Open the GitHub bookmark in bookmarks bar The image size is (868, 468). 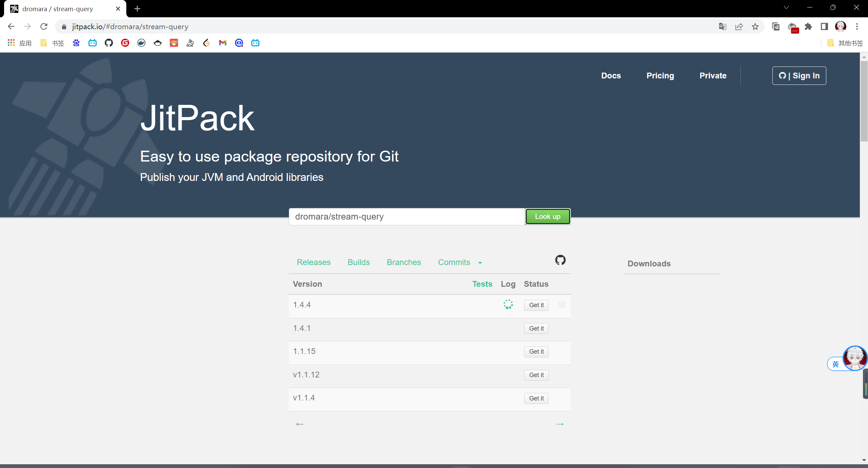[108, 43]
